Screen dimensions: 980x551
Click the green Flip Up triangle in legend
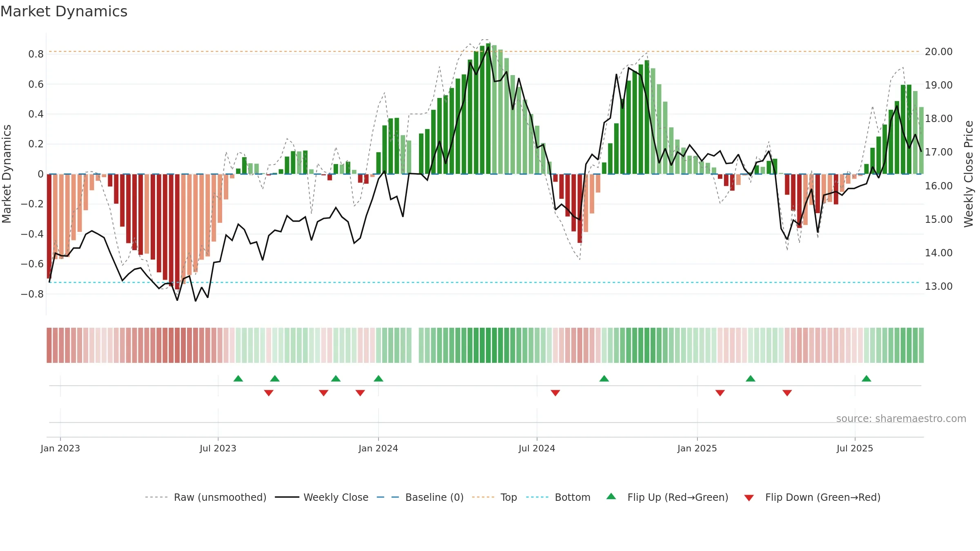(x=611, y=496)
